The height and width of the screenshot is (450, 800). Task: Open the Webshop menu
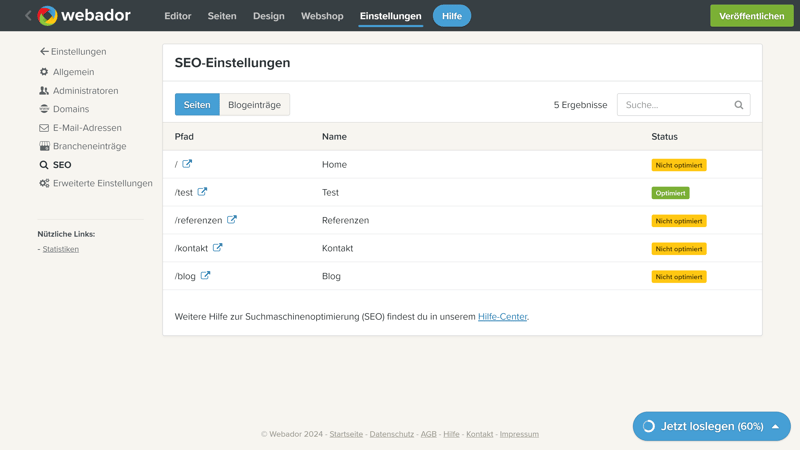coord(322,16)
